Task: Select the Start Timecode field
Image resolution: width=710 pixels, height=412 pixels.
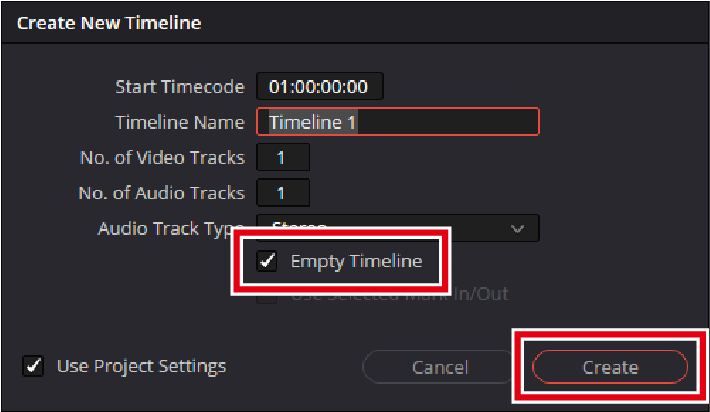Action: (x=319, y=87)
